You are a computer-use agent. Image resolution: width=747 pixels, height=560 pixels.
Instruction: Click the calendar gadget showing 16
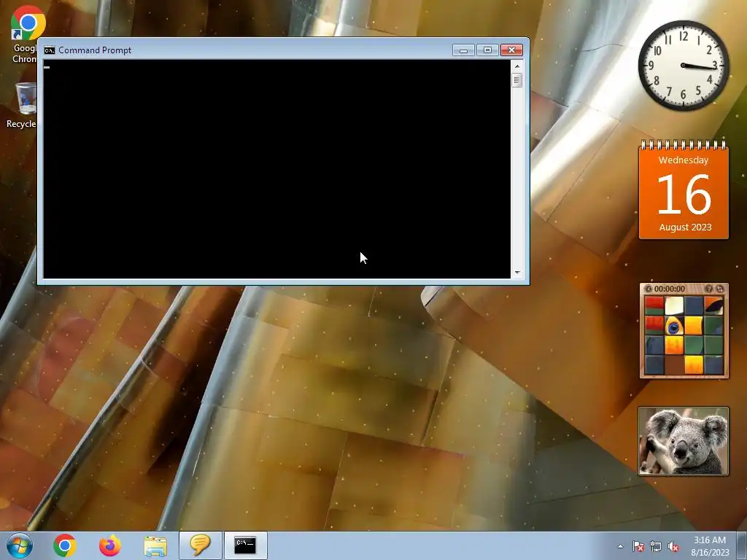point(684,190)
